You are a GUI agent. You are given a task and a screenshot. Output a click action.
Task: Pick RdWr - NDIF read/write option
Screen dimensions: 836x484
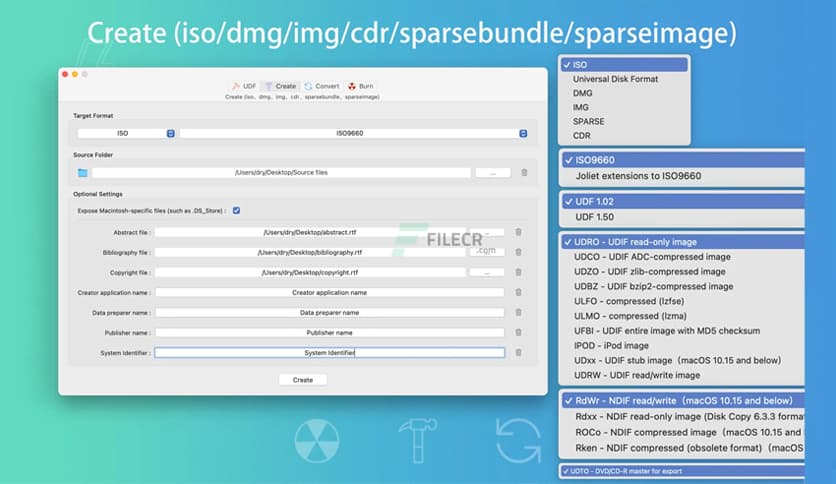pyautogui.click(x=682, y=400)
